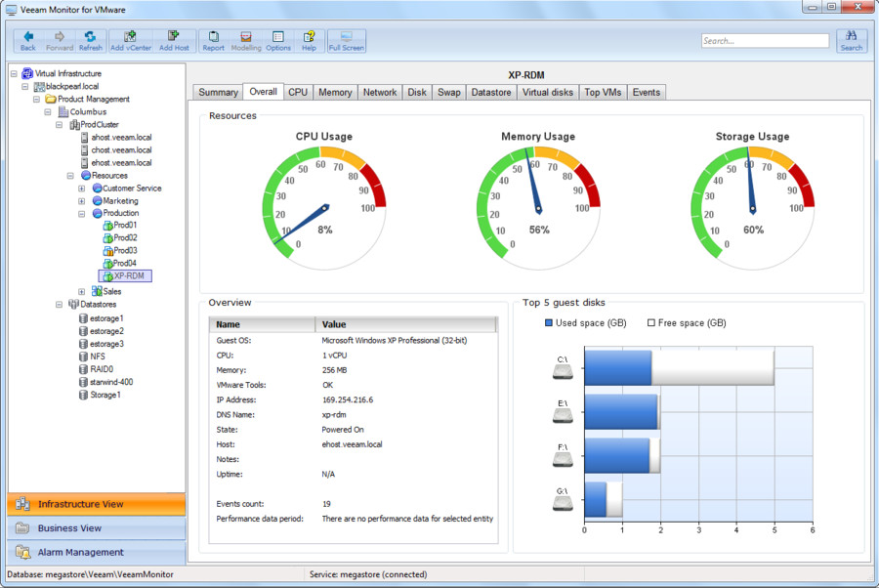Screen dimensions: 879x588
Task: Select the ahost.veeam.local host
Action: 116,138
